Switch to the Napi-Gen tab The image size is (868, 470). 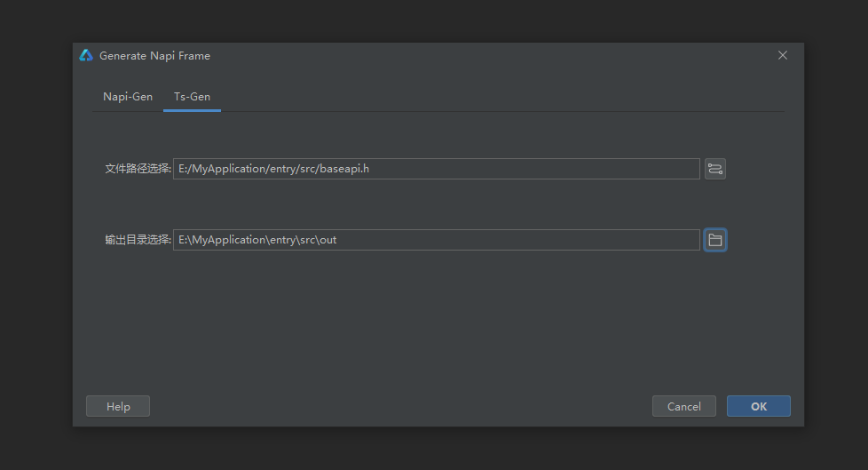(x=128, y=97)
